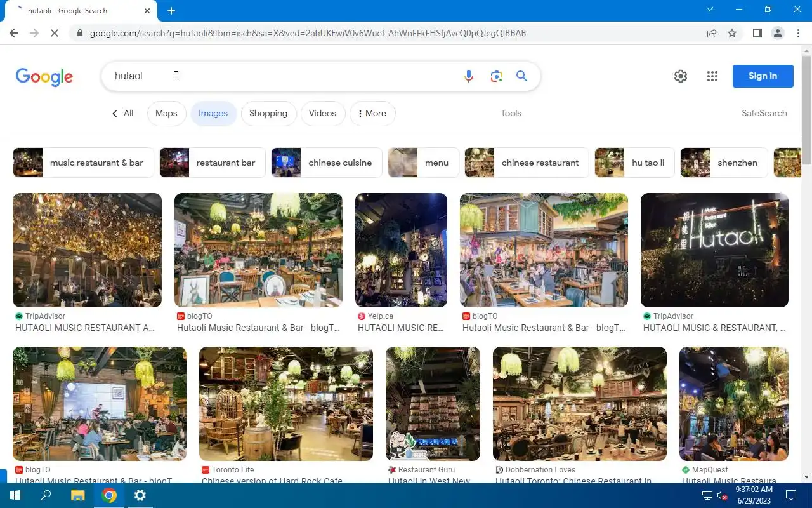Filter by chinese cuisine chip
This screenshot has width=812, height=508.
click(x=327, y=163)
